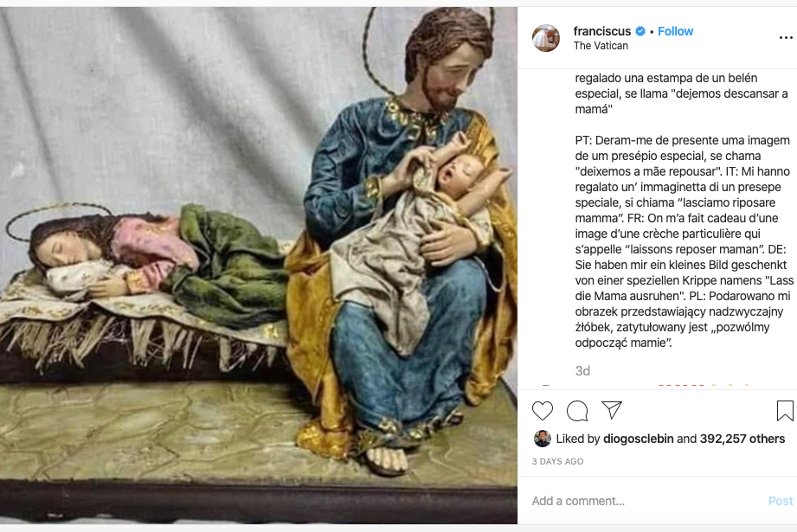Open the franciscus username link

point(601,31)
